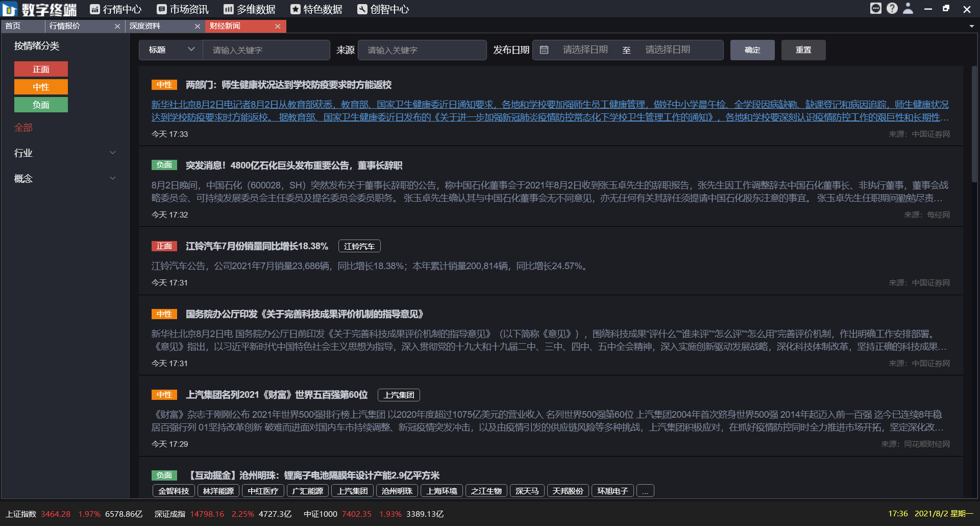Enable the 中性 sentiment filter
The width and height of the screenshot is (980, 526).
click(x=41, y=87)
